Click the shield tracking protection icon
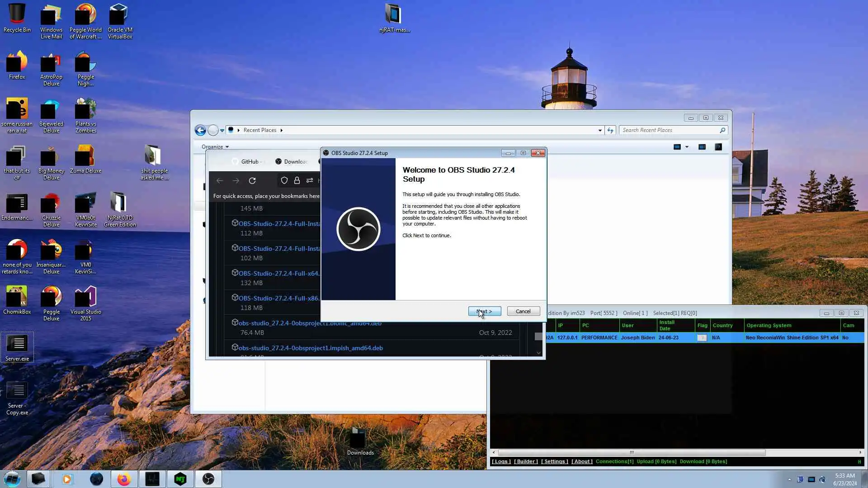 [x=284, y=181]
